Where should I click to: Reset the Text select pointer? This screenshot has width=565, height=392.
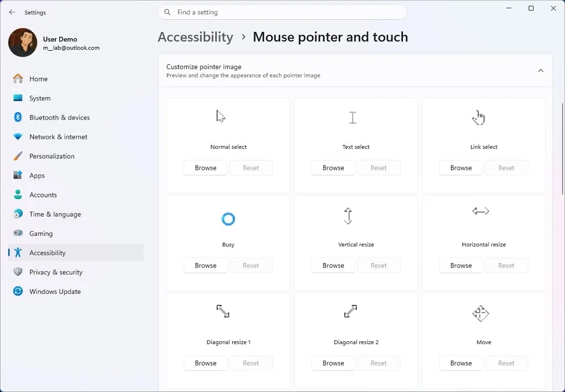(379, 168)
